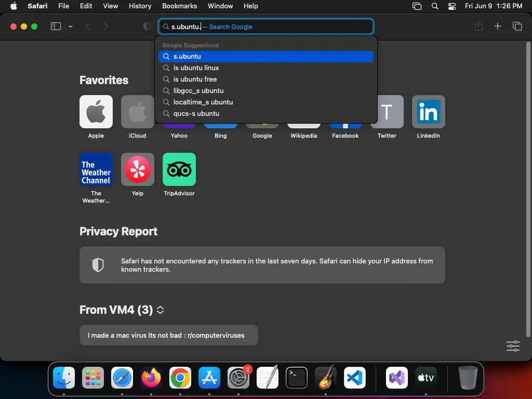Click the date and time in menu bar
The image size is (532, 399).
click(494, 6)
